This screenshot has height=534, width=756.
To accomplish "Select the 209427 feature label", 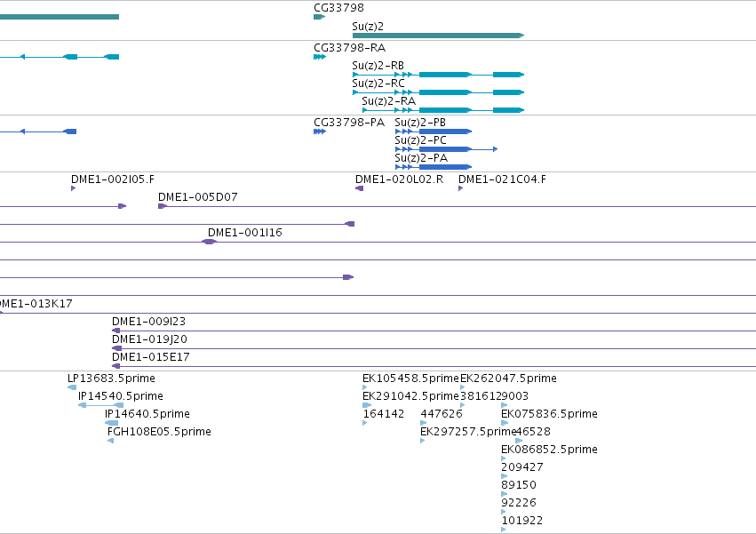I will coord(522,468).
